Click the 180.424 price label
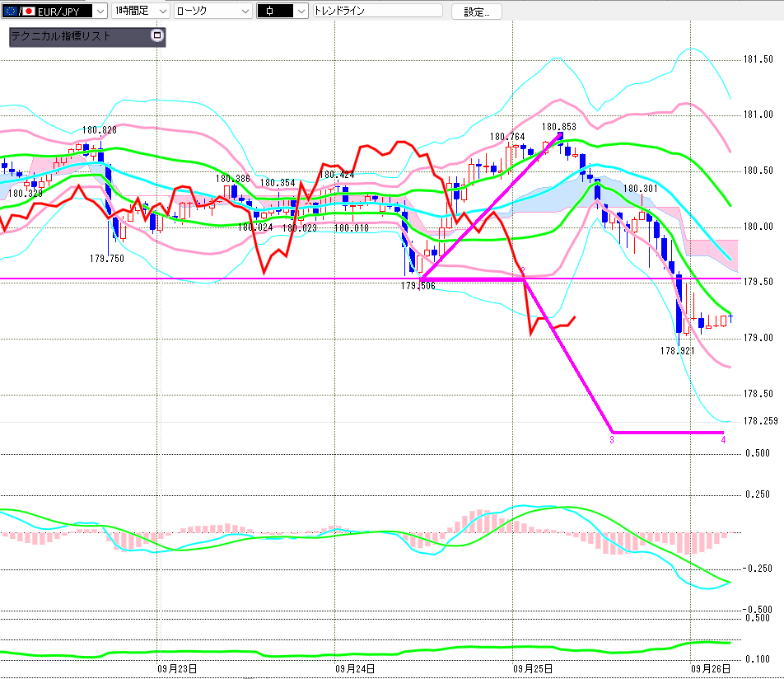 click(337, 175)
